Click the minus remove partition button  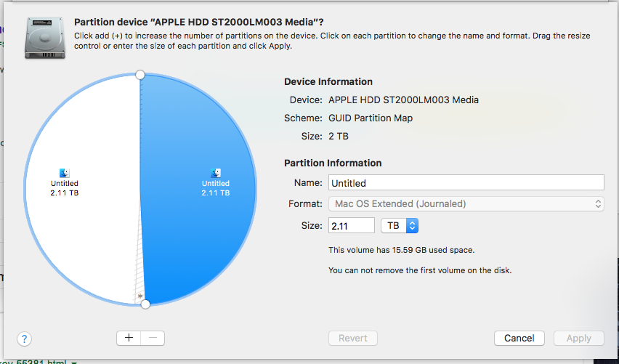[x=153, y=338]
